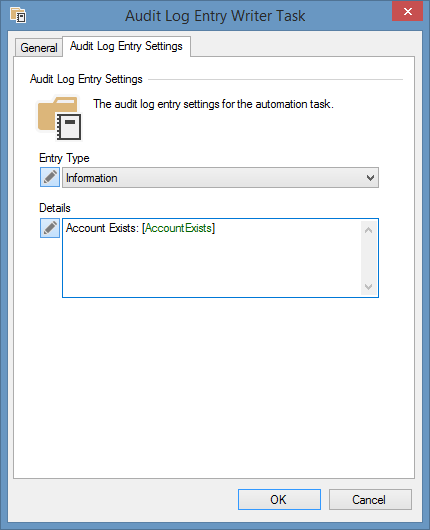
Task: Click the Details scrollbar up arrow
Action: 368,230
